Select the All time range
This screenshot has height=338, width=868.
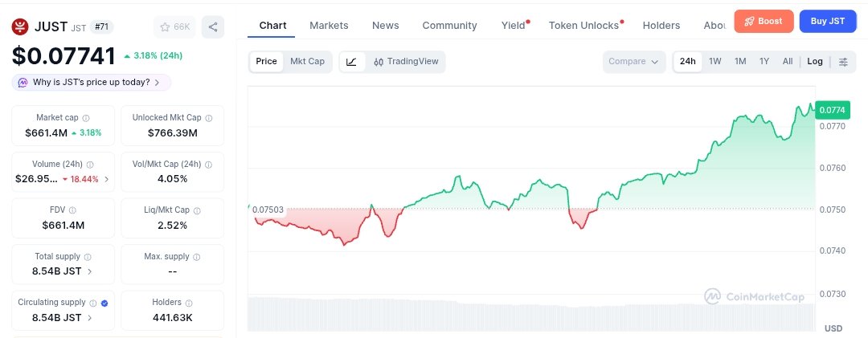click(x=787, y=61)
